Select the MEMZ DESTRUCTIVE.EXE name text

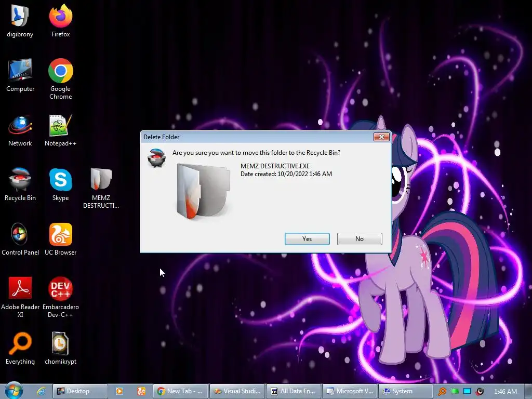275,166
